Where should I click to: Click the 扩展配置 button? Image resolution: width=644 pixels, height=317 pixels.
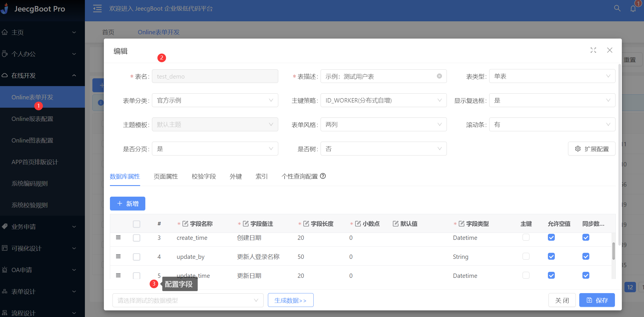(x=591, y=149)
